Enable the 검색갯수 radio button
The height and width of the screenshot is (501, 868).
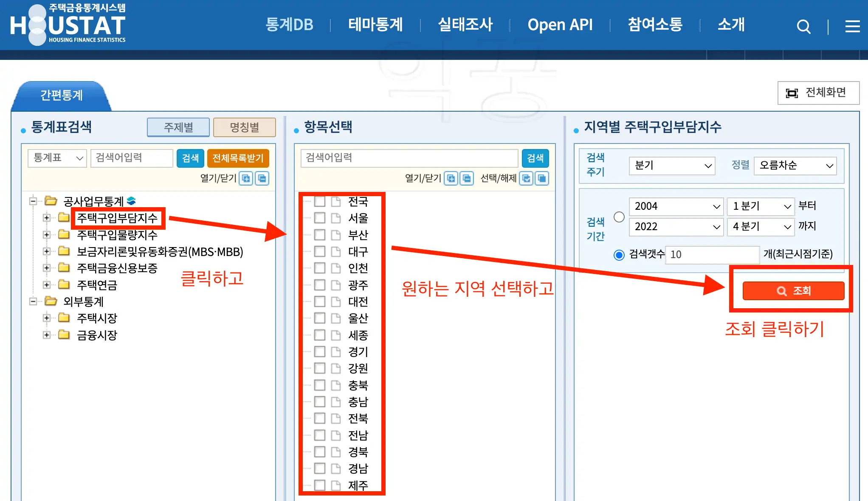pos(619,255)
